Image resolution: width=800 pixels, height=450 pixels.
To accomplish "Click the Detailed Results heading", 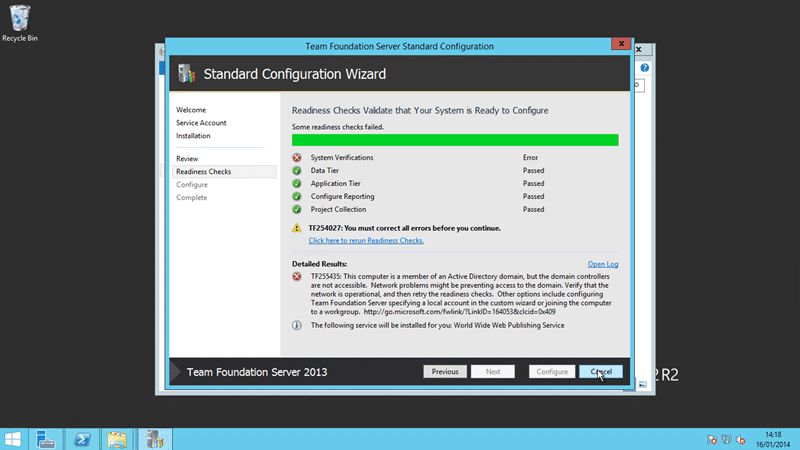I will (319, 264).
